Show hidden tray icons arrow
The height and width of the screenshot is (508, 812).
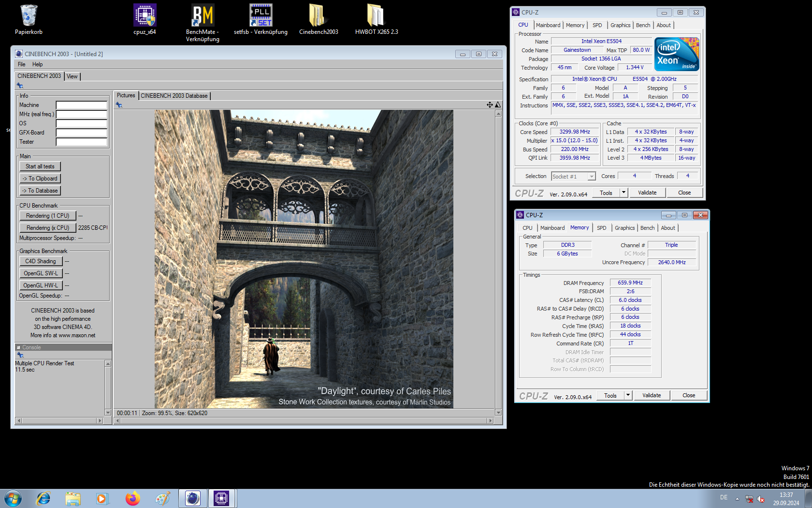tap(737, 498)
